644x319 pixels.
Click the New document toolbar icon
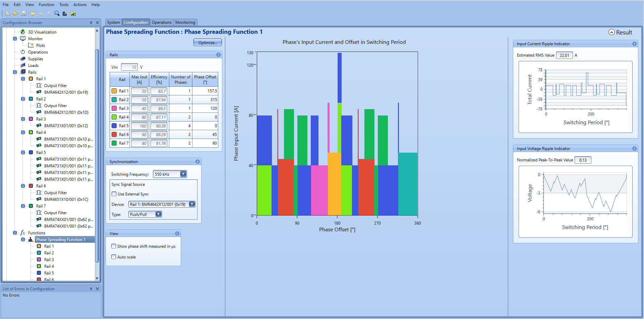[7, 13]
